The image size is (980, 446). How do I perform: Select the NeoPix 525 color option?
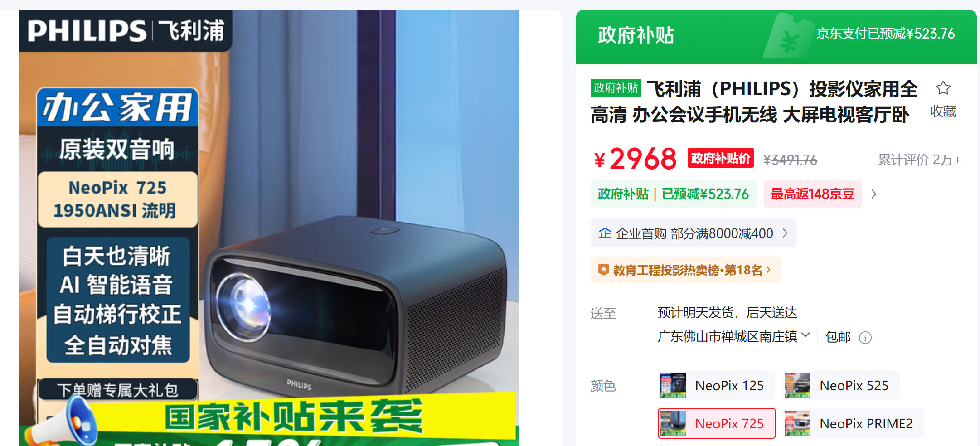(x=841, y=385)
